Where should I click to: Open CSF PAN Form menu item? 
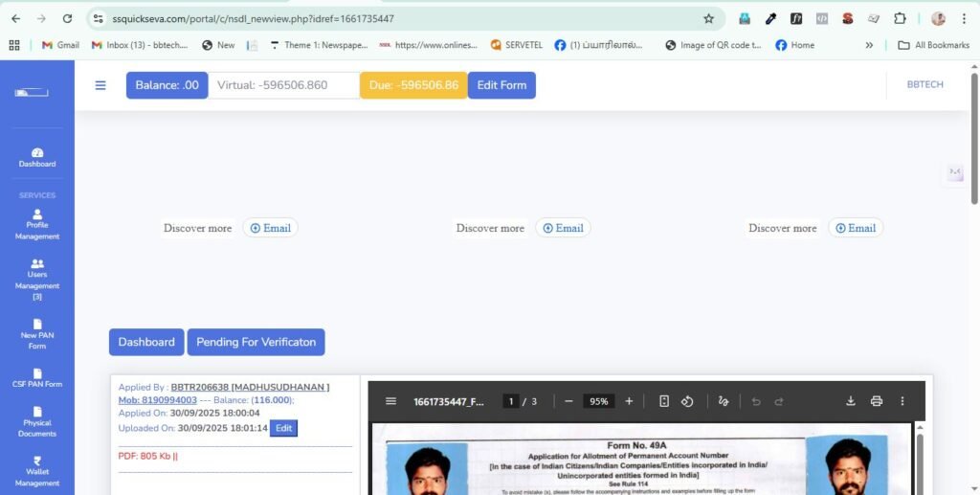click(37, 378)
